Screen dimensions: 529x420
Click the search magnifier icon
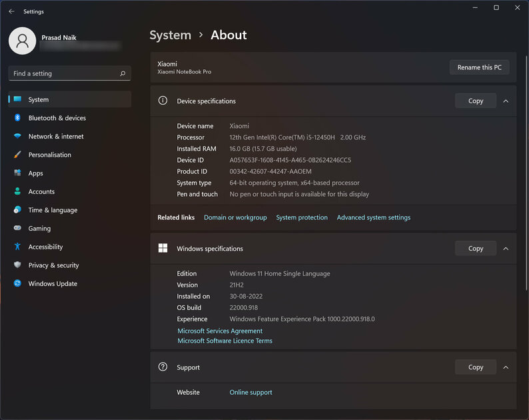[x=123, y=73]
